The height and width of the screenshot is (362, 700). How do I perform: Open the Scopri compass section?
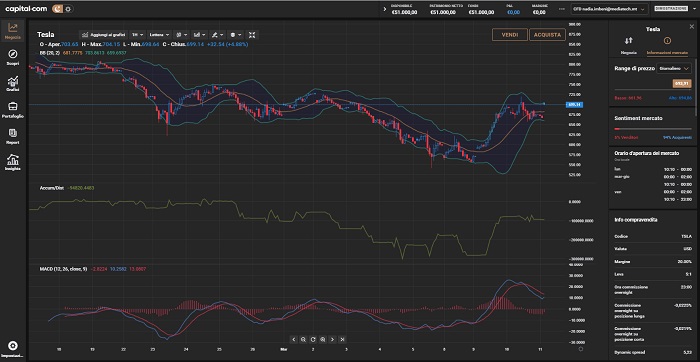pyautogui.click(x=12, y=58)
